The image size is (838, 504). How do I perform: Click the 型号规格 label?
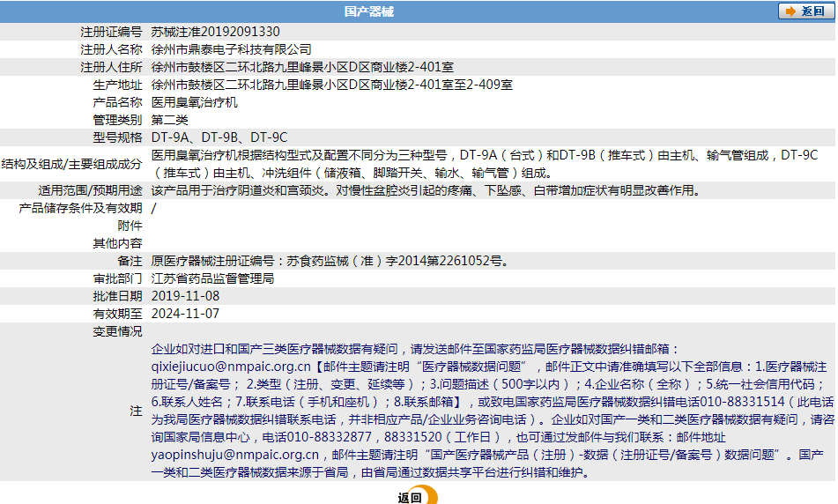[117, 137]
